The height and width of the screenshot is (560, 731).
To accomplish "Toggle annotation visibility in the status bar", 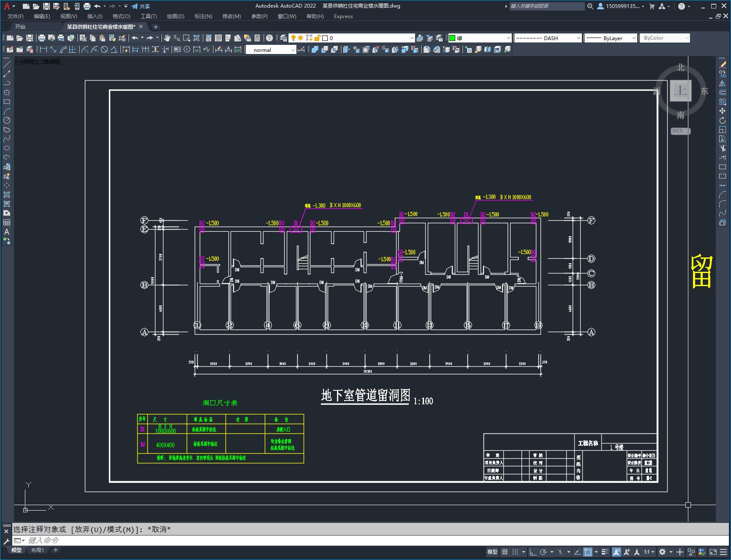I will pyautogui.click(x=617, y=552).
